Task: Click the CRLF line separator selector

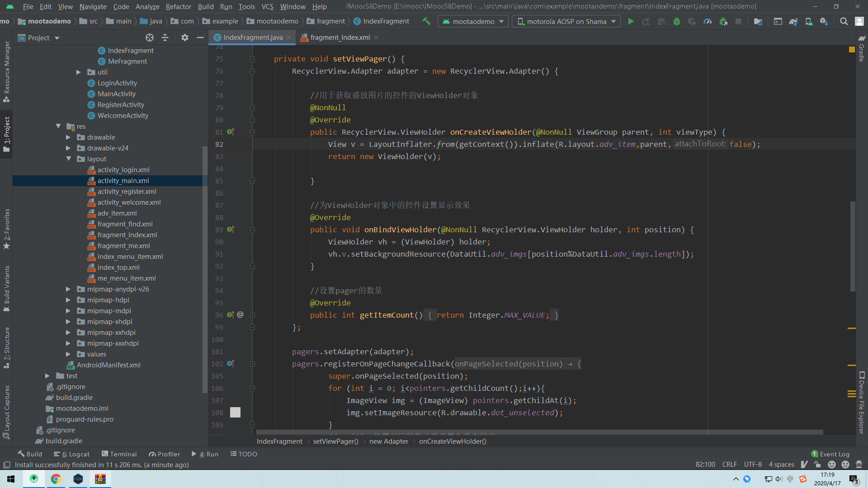Action: pos(729,465)
